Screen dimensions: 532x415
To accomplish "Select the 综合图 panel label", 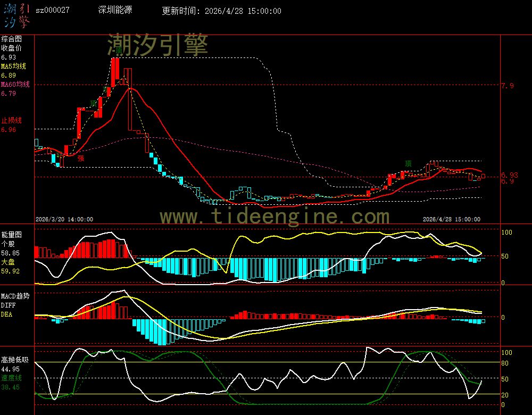I will tap(11, 39).
